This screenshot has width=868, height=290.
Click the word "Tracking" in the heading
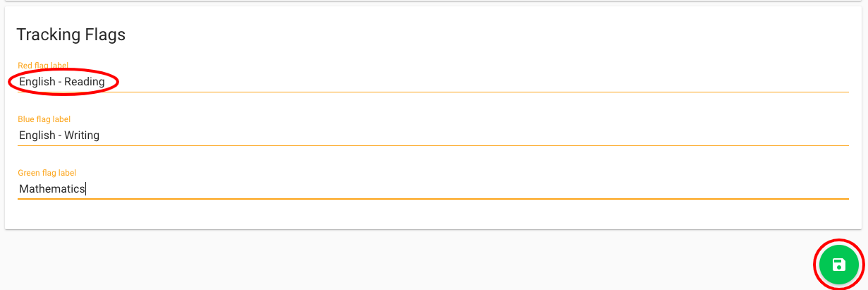point(48,35)
